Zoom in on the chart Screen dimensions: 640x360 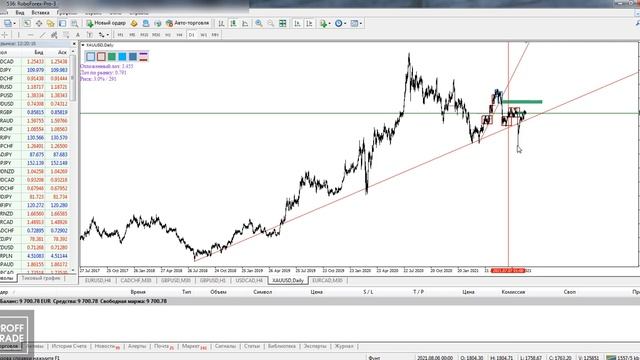[259, 23]
